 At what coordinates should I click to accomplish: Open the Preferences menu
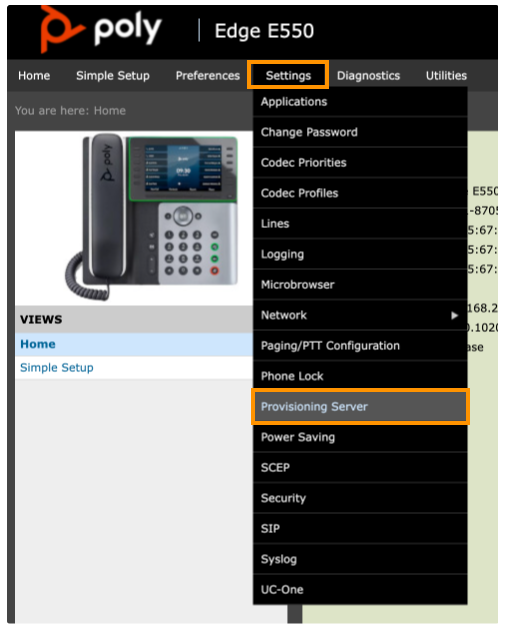[x=207, y=75]
